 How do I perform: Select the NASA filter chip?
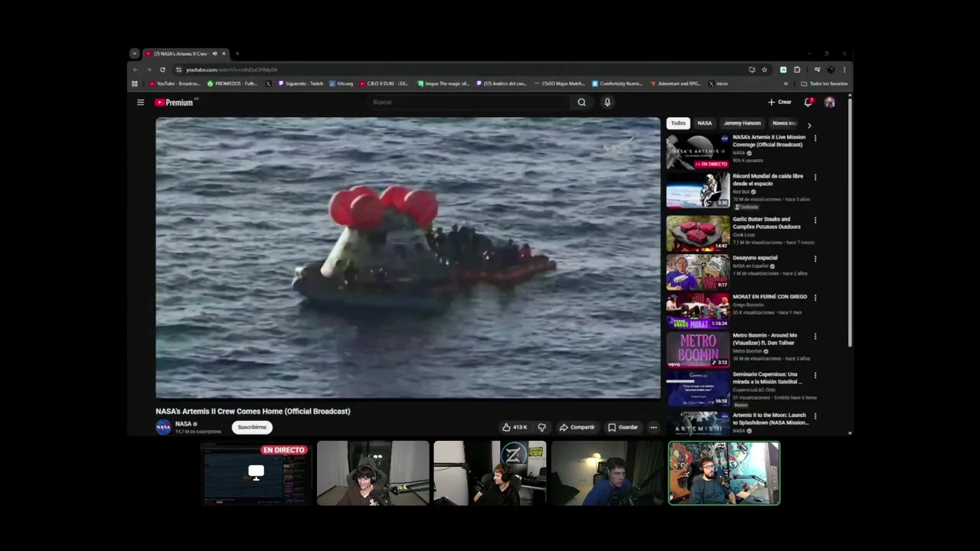[x=704, y=123]
